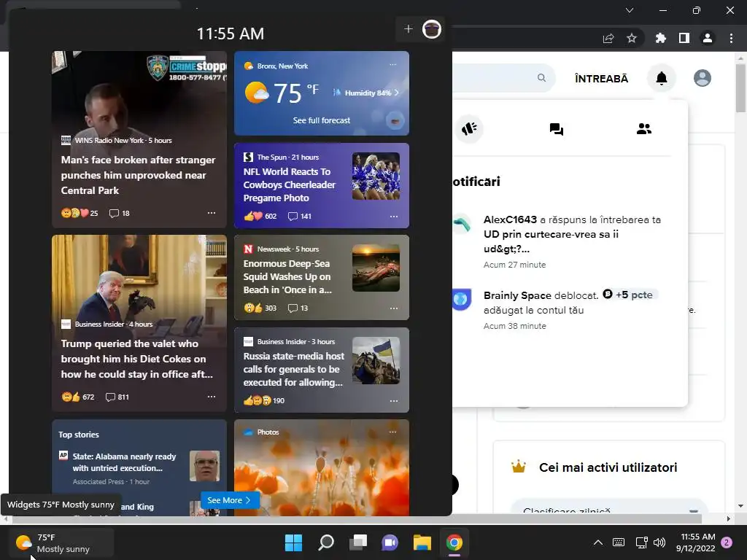The width and height of the screenshot is (747, 560).
Task: Open the Chrome three-dot menu
Action: pyautogui.click(x=731, y=38)
